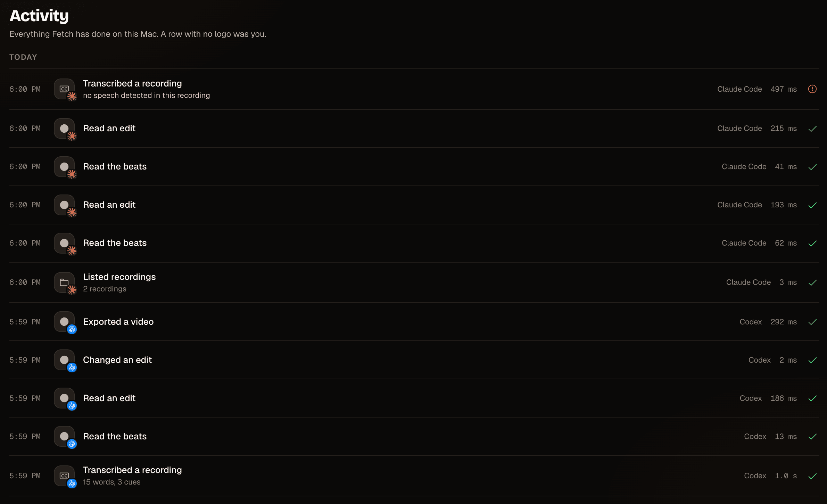Screen dimensions: 827x504
Task: Click the red error warning icon
Action: (812, 89)
